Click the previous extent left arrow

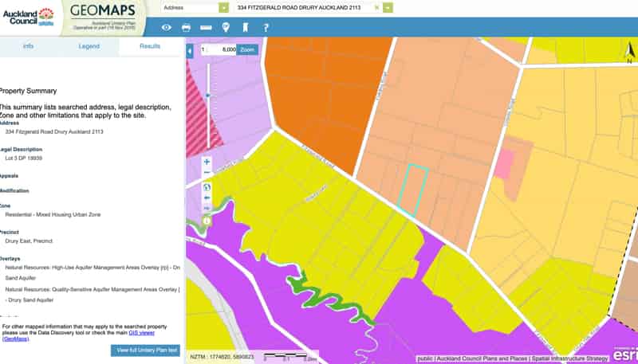(x=207, y=198)
